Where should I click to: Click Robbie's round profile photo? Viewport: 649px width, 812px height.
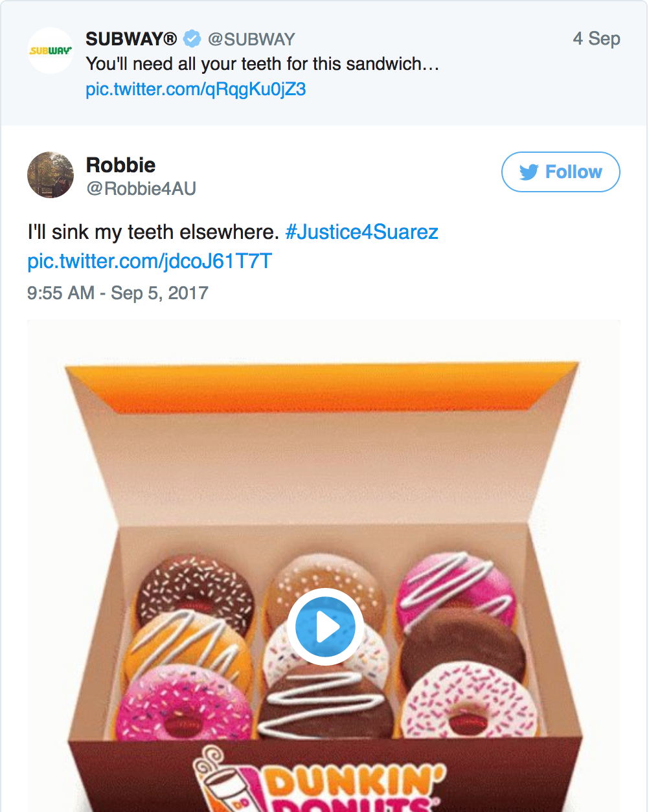(50, 175)
